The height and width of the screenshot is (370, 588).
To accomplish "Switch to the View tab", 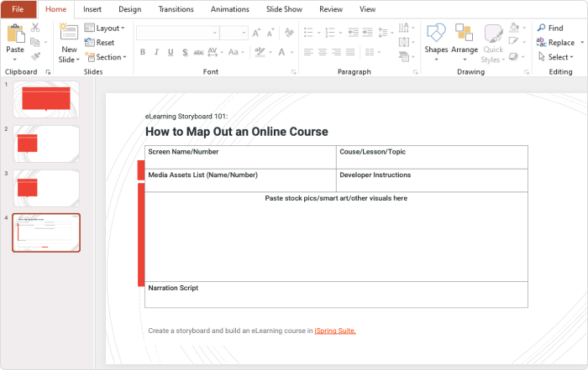I will 368,9.
